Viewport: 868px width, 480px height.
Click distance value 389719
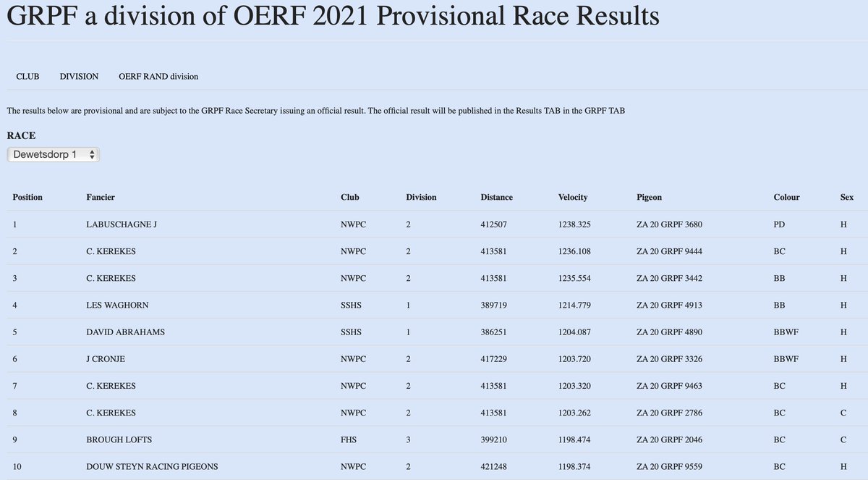(494, 306)
